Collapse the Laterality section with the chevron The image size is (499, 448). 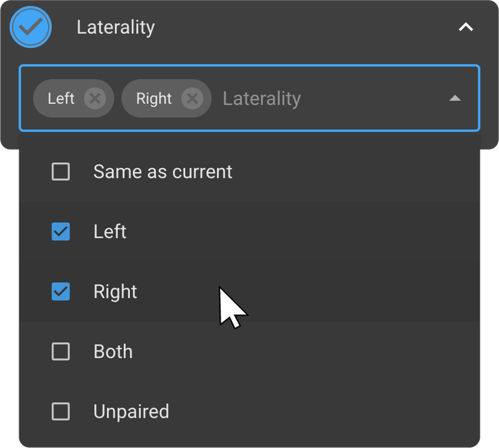point(465,27)
